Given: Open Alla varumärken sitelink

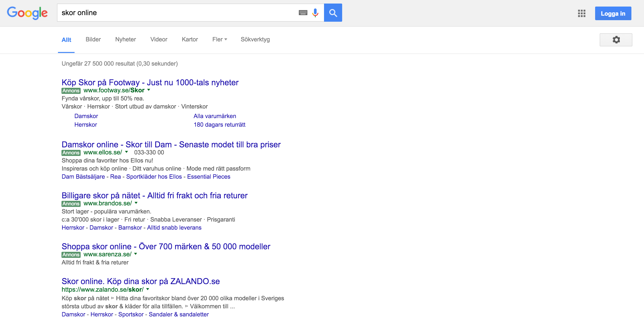Looking at the screenshot, I should coord(215,116).
